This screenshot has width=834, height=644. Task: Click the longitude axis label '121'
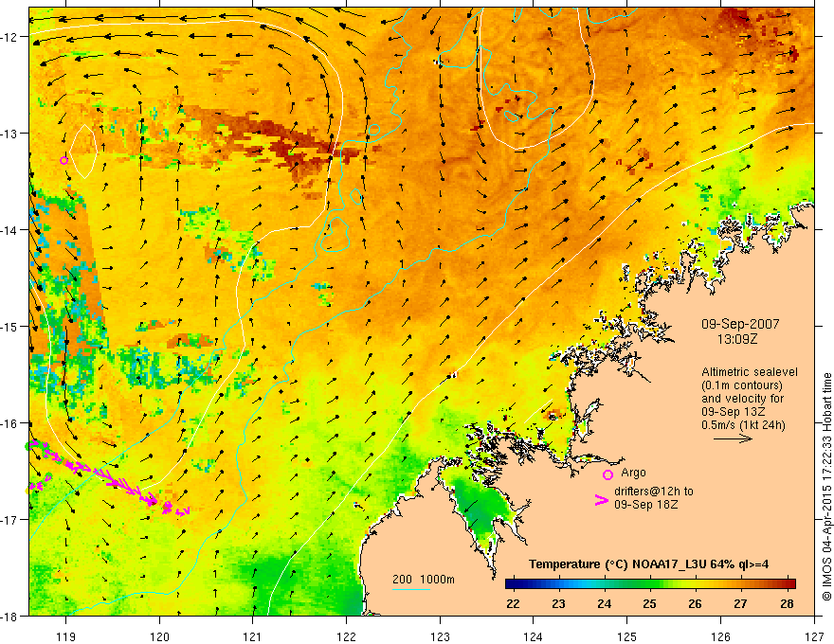[x=253, y=636]
